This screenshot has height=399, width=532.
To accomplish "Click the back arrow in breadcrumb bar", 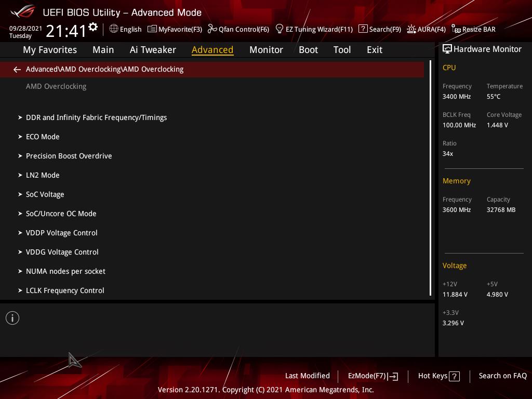I will click(17, 70).
